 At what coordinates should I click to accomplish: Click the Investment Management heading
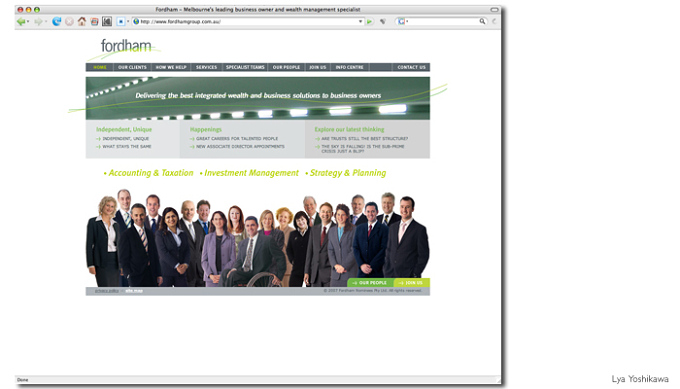coord(251,173)
